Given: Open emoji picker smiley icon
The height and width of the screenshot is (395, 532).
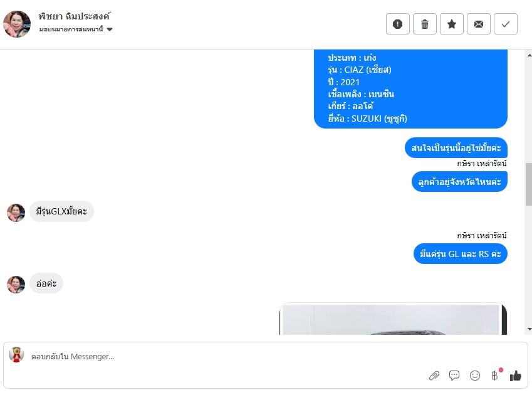Looking at the screenshot, I should point(474,376).
